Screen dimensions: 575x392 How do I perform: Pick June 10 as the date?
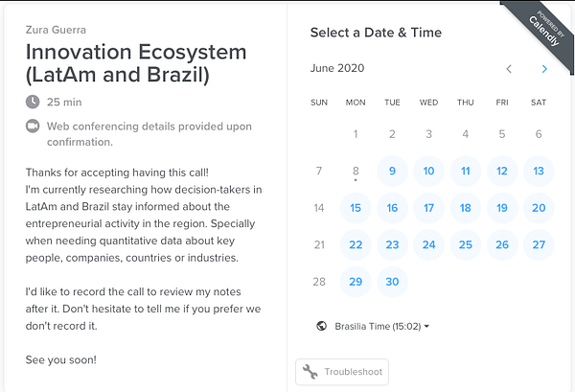(429, 172)
